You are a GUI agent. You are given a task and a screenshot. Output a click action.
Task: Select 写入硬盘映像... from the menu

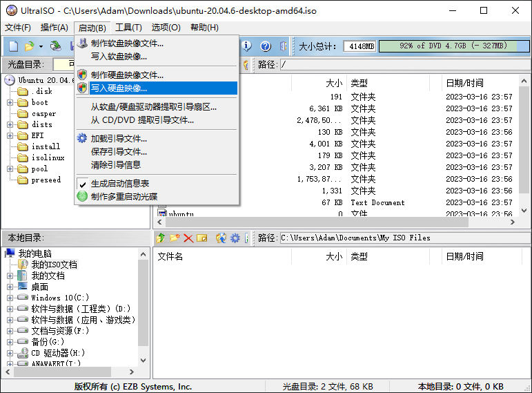click(119, 88)
